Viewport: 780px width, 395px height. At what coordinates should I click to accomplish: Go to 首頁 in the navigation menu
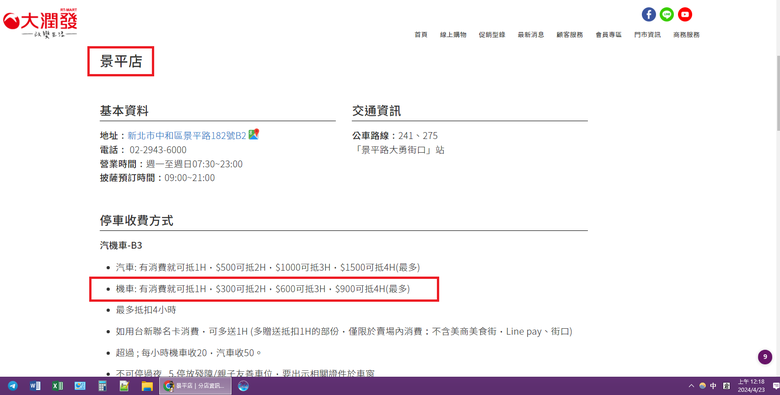(x=421, y=35)
